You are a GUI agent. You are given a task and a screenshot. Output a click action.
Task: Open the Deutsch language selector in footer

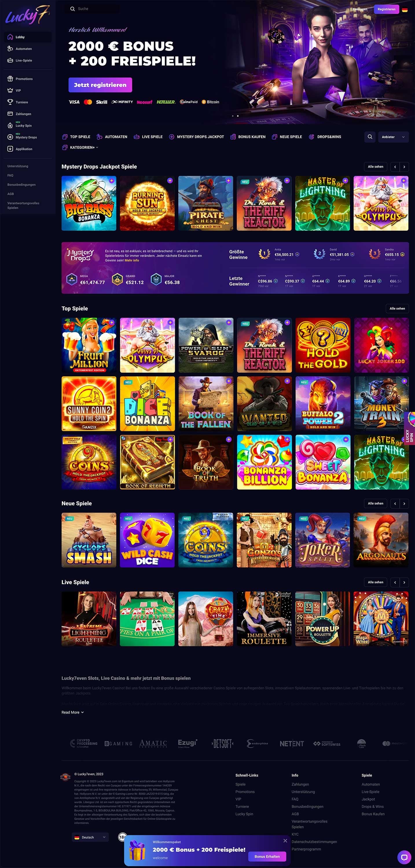[90, 837]
